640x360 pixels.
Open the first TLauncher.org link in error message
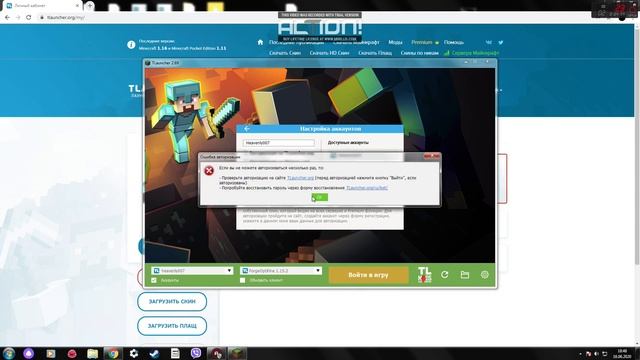click(x=300, y=178)
